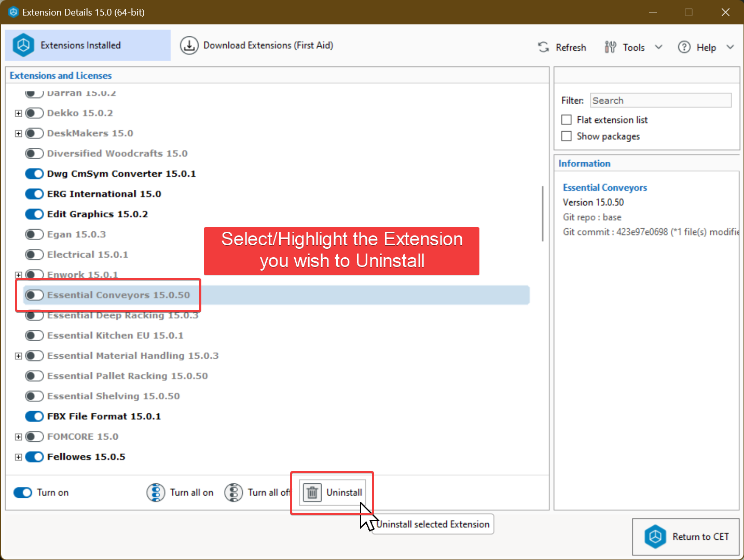Expand the FOMCORE 15.0 tree node
The image size is (744, 560).
[18, 437]
